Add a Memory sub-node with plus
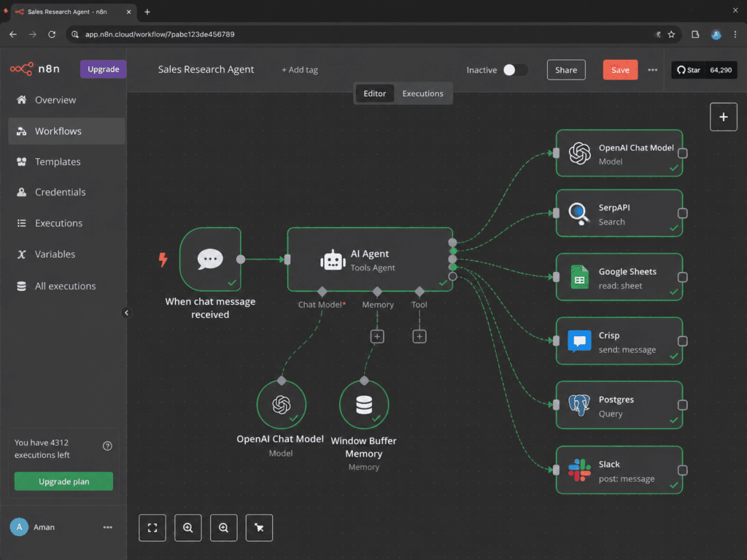This screenshot has width=747, height=560. pyautogui.click(x=377, y=337)
